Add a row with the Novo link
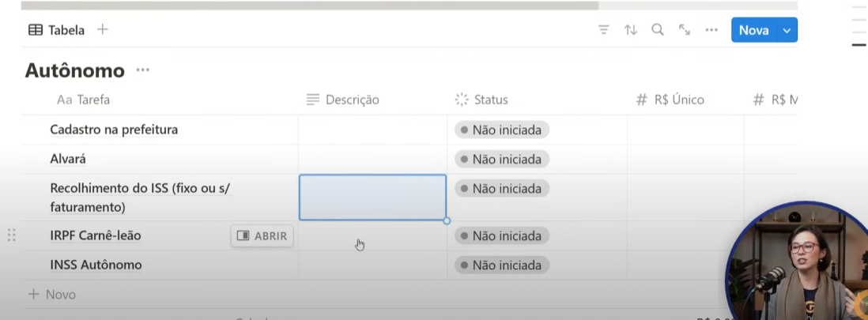Image resolution: width=868 pixels, height=320 pixels. tap(52, 295)
